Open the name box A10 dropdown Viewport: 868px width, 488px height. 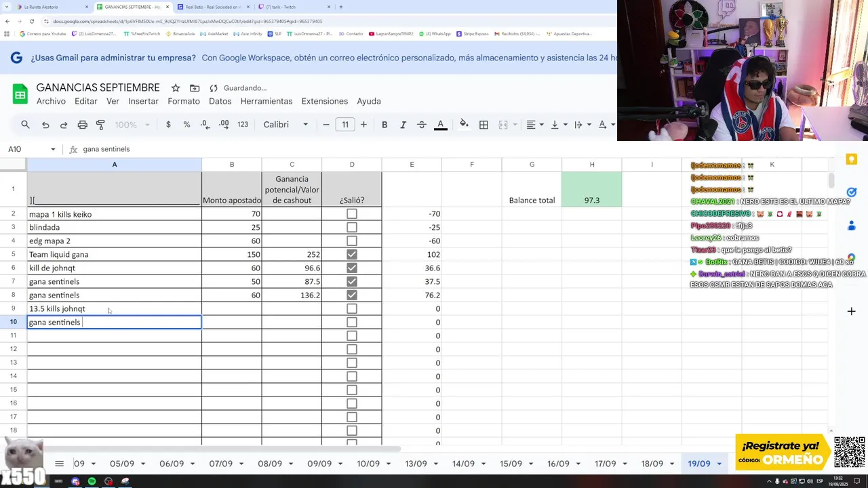(53, 149)
